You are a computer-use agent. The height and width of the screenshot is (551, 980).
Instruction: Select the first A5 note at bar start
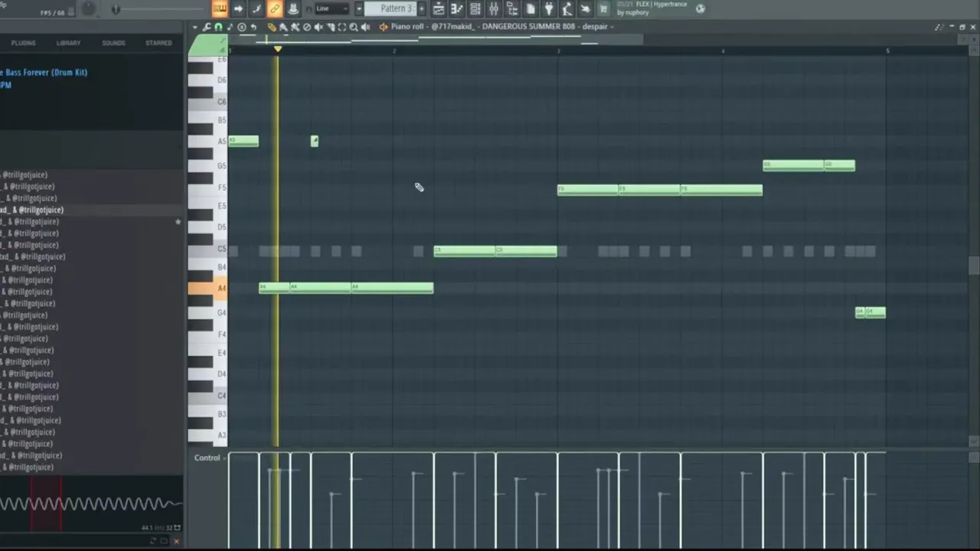[x=243, y=141]
